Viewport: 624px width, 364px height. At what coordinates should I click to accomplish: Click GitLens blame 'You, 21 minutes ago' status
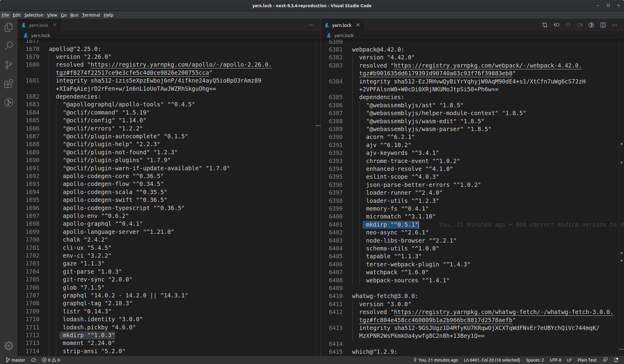pyautogui.click(x=436, y=360)
